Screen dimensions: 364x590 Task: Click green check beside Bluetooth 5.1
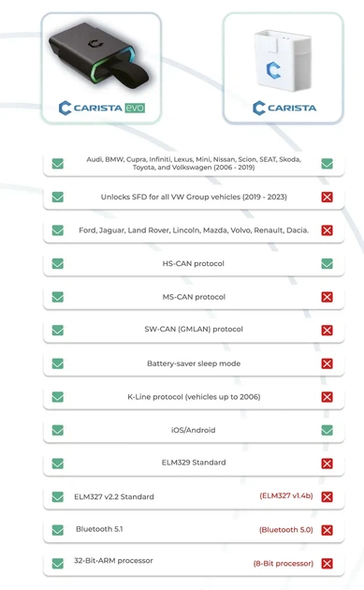coord(57,530)
